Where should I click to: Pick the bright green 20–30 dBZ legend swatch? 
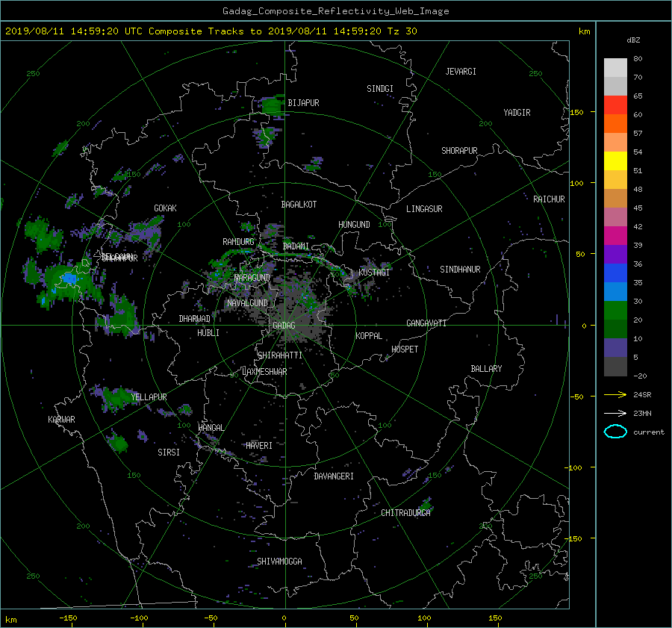coord(615,311)
